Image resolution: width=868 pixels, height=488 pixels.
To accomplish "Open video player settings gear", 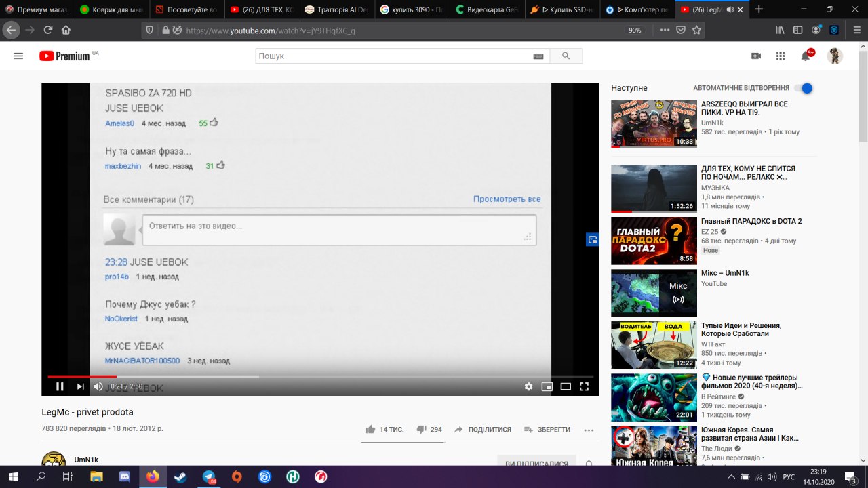I will pyautogui.click(x=528, y=386).
